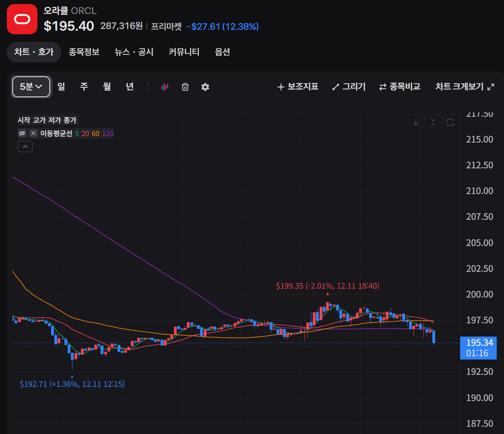Screen dimensions: 504x434
Task: Open the candlestick chart type icon
Action: 165,87
